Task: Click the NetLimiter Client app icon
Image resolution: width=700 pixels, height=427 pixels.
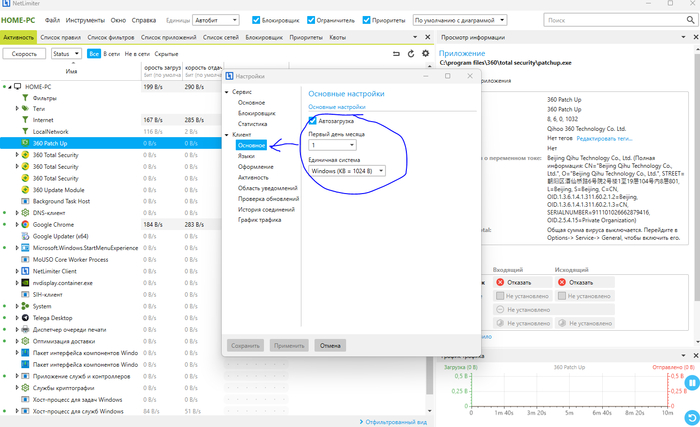Action: pyautogui.click(x=25, y=270)
